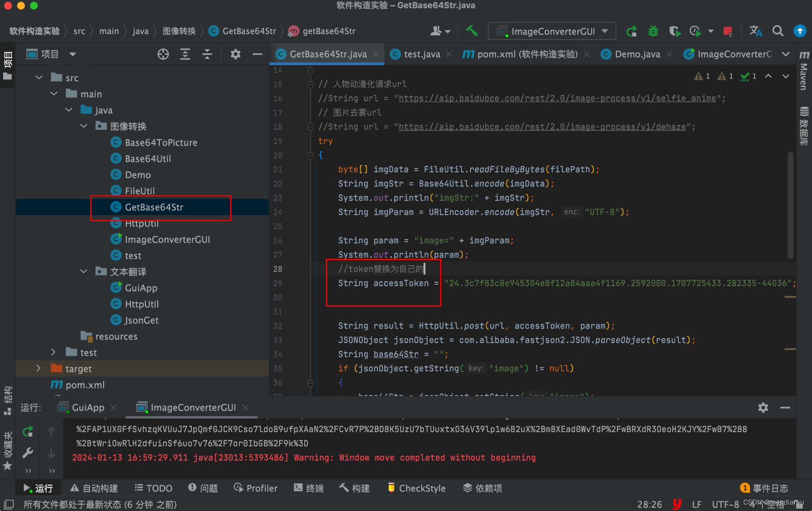Collapse the 文本翻译 package
The height and width of the screenshot is (511, 812).
pyautogui.click(x=84, y=271)
